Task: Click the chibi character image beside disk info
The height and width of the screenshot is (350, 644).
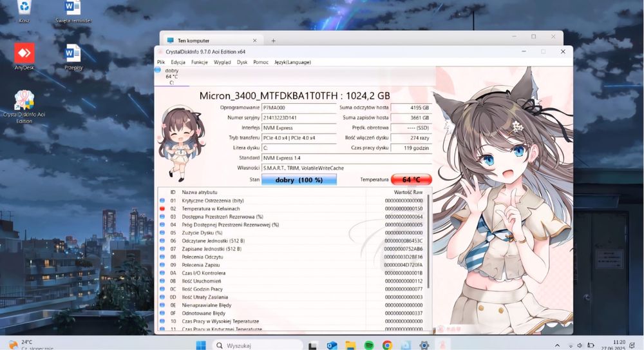Action: (181, 144)
